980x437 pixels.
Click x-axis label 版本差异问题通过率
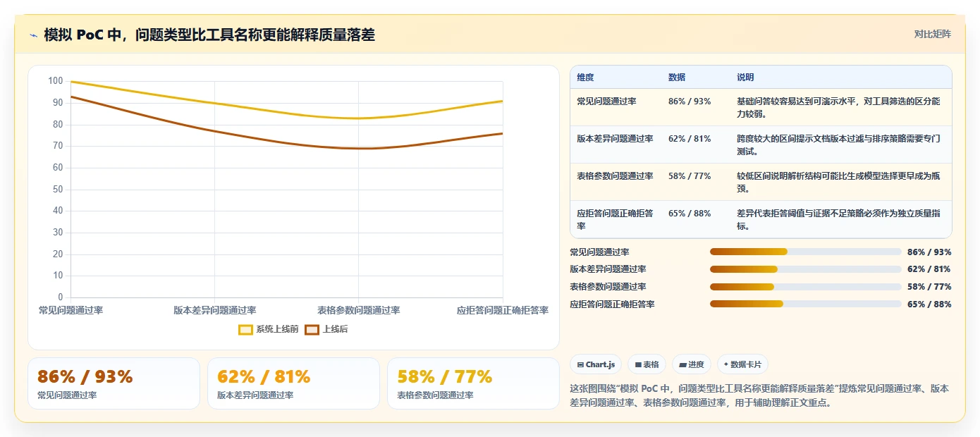point(214,310)
